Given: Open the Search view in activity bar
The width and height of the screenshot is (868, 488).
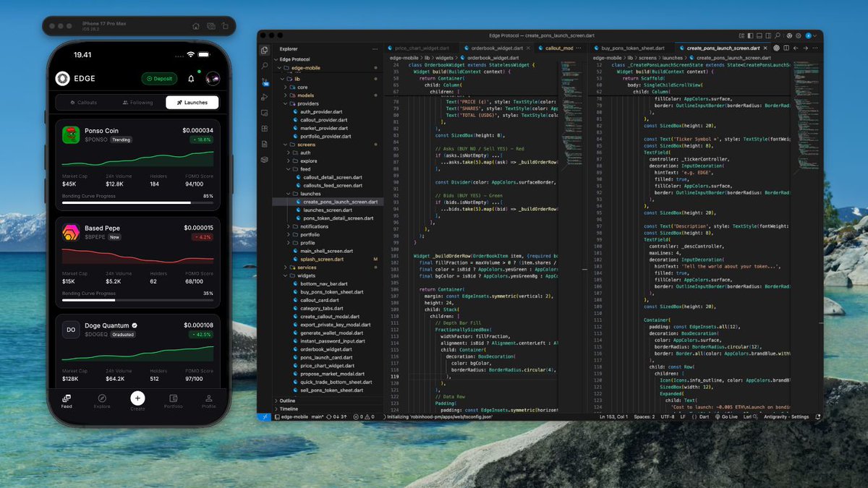Looking at the screenshot, I should [265, 66].
